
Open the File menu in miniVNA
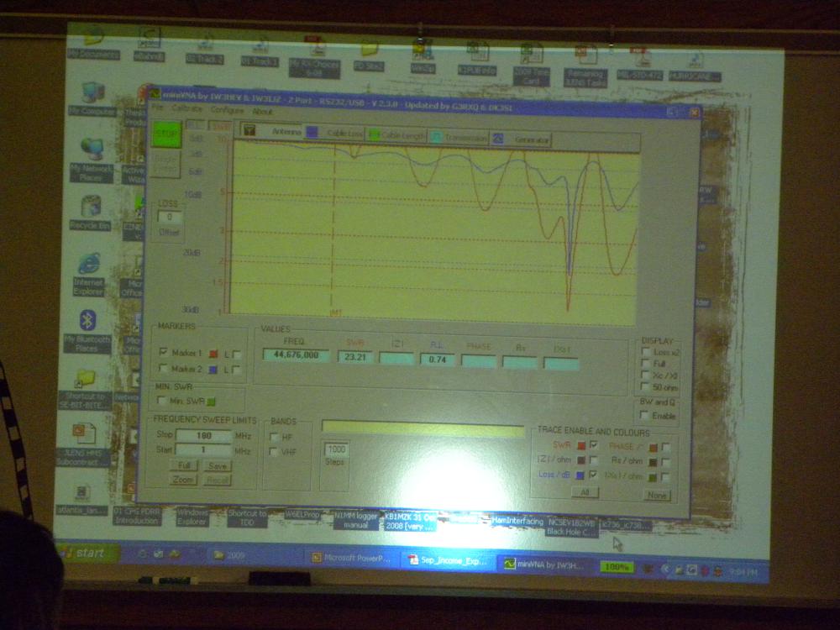point(158,108)
